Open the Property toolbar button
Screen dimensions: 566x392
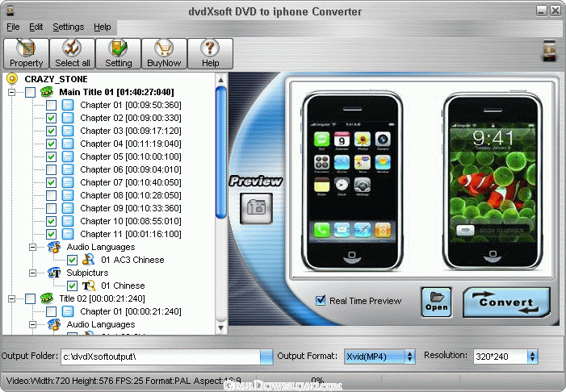26,53
